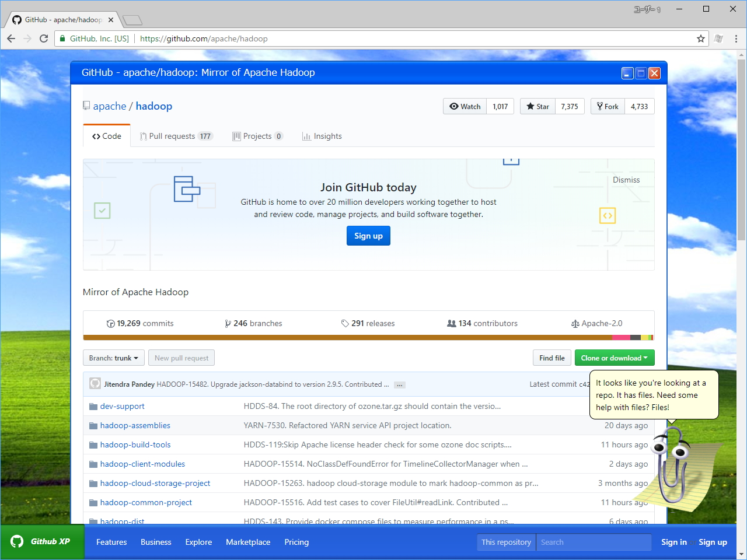Close the GitHub apache/hadoop browser tab

coord(111,20)
